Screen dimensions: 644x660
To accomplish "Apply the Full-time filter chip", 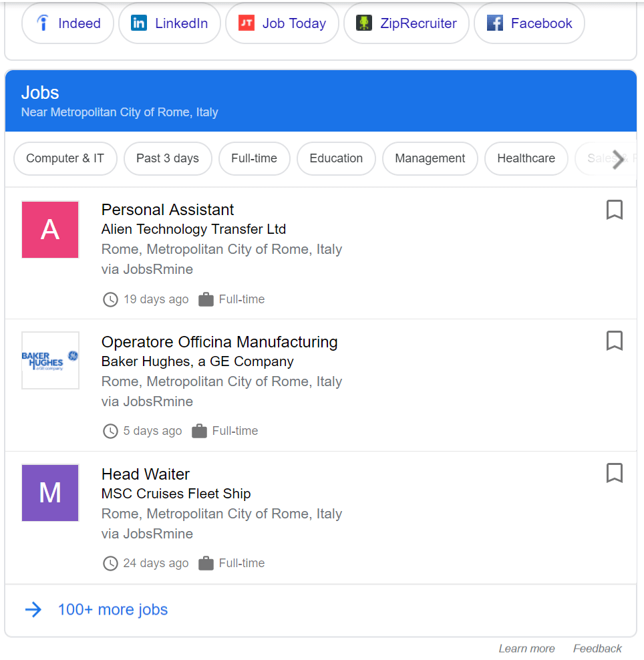I will tap(255, 159).
